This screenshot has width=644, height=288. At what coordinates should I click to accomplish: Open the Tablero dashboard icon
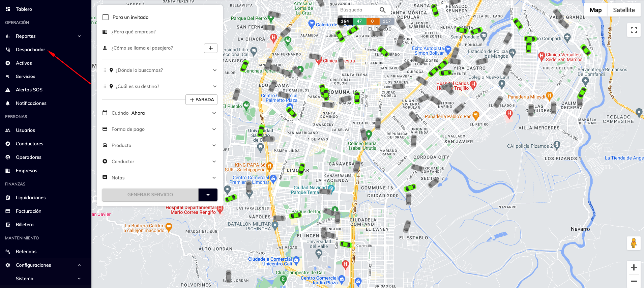8,9
